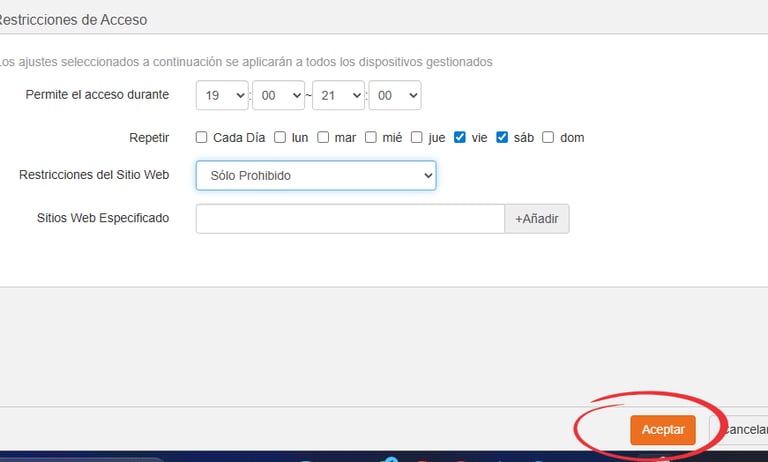Viewport: 768px width, 462px height.
Task: Expand the Sólo Prohibido restrictions dropdown
Action: (316, 175)
